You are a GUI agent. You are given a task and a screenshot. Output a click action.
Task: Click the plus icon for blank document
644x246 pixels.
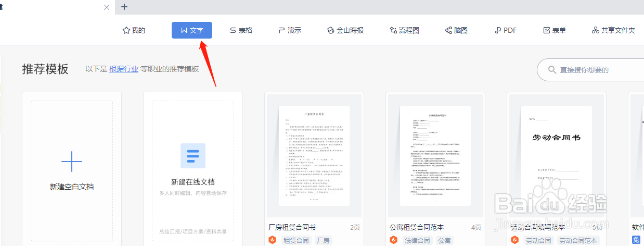pyautogui.click(x=72, y=162)
